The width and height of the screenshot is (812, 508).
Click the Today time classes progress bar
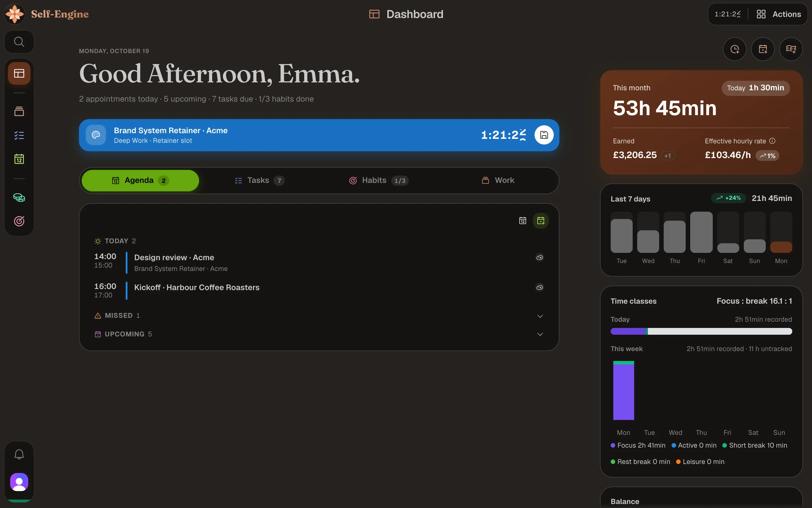[x=701, y=331]
